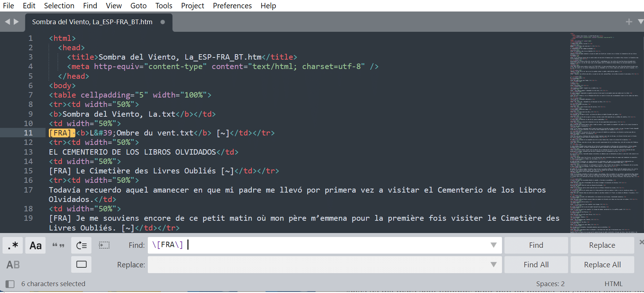Screen dimensions: 644x293
Task: Click the Replace All button
Action: pos(602,265)
